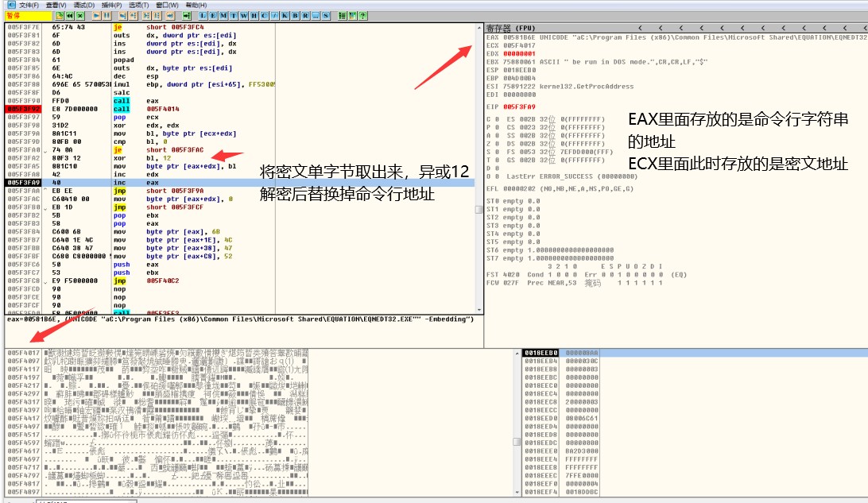Show Call stack using K button
Image resolution: width=868 pixels, height=503 pixels.
pos(285,15)
